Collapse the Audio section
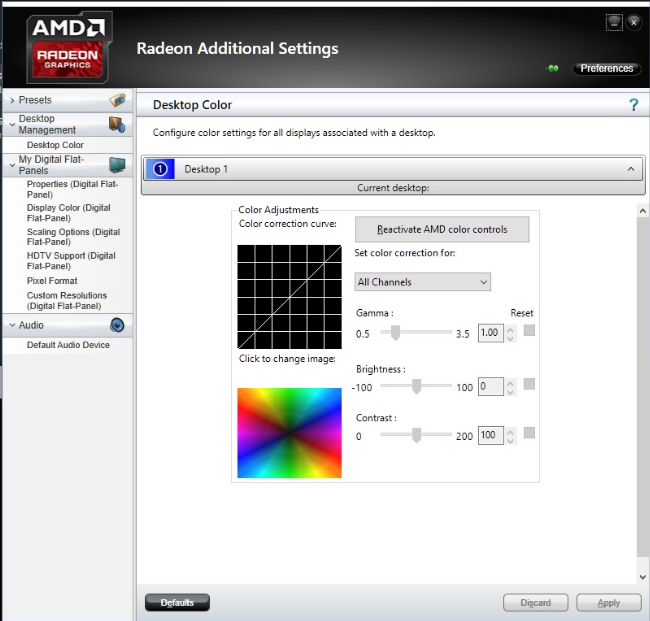This screenshot has height=621, width=650. pyautogui.click(x=12, y=325)
